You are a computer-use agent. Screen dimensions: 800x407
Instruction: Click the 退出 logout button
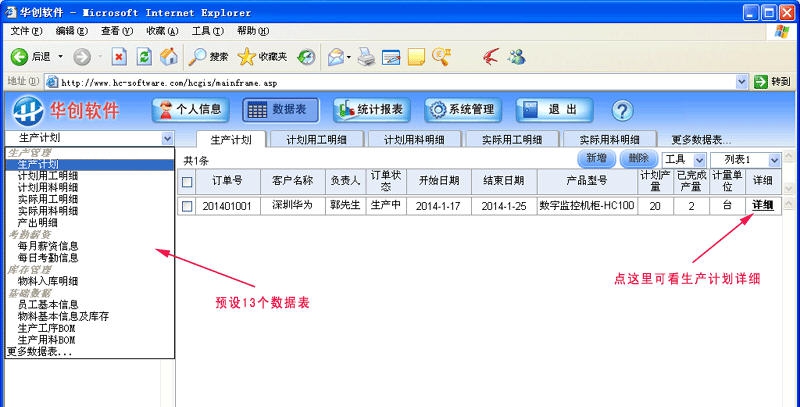click(x=554, y=110)
